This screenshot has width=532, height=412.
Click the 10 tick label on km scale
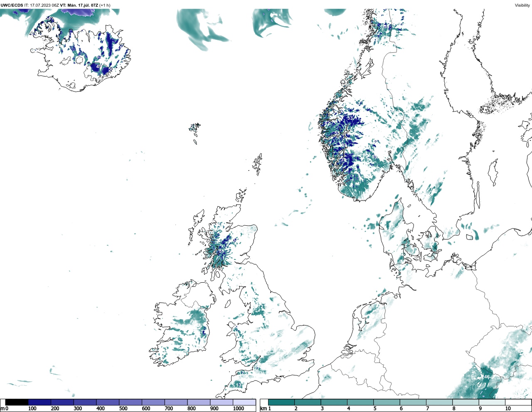507,409
